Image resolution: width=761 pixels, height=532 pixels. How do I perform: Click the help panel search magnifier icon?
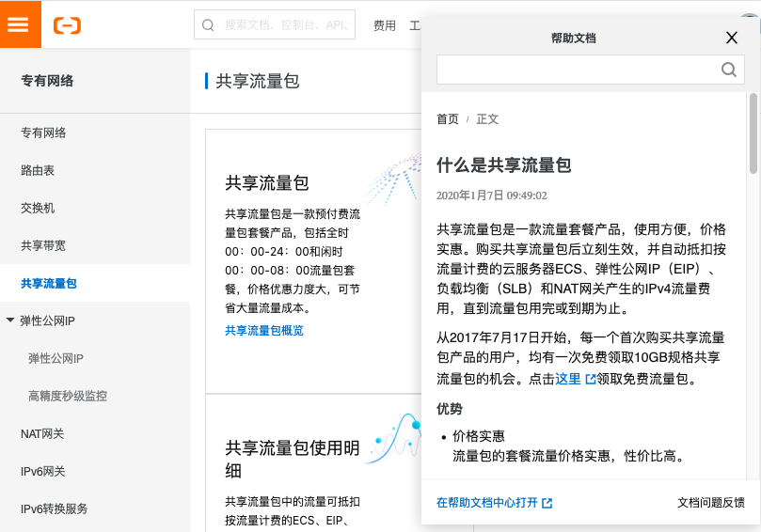728,70
